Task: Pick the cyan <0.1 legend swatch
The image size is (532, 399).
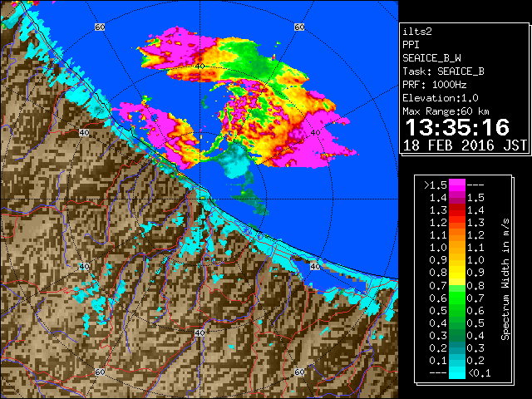Action: [457, 373]
